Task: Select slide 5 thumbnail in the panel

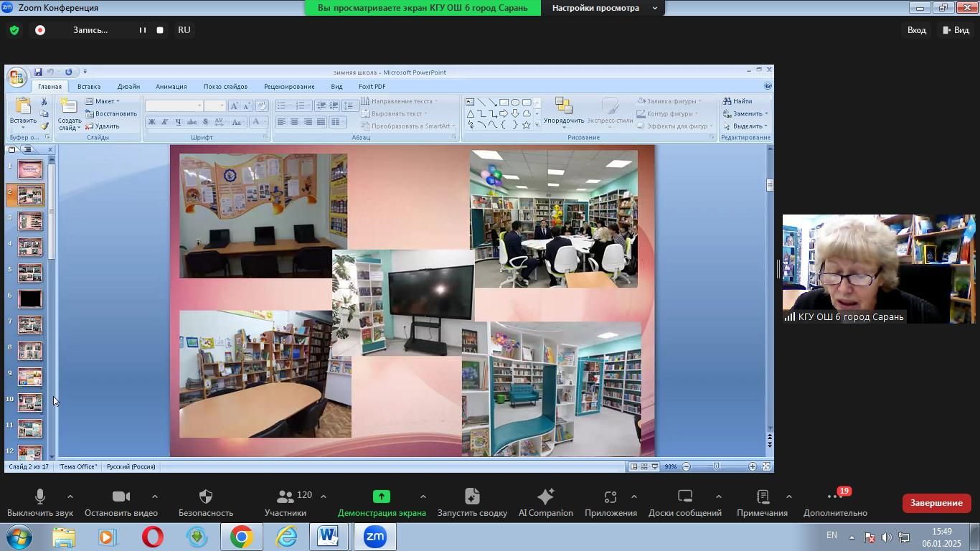Action: click(x=30, y=273)
